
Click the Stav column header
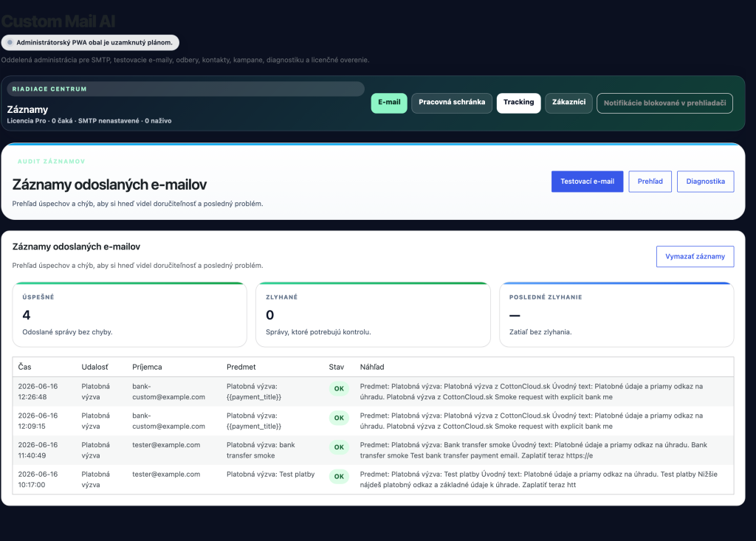336,367
